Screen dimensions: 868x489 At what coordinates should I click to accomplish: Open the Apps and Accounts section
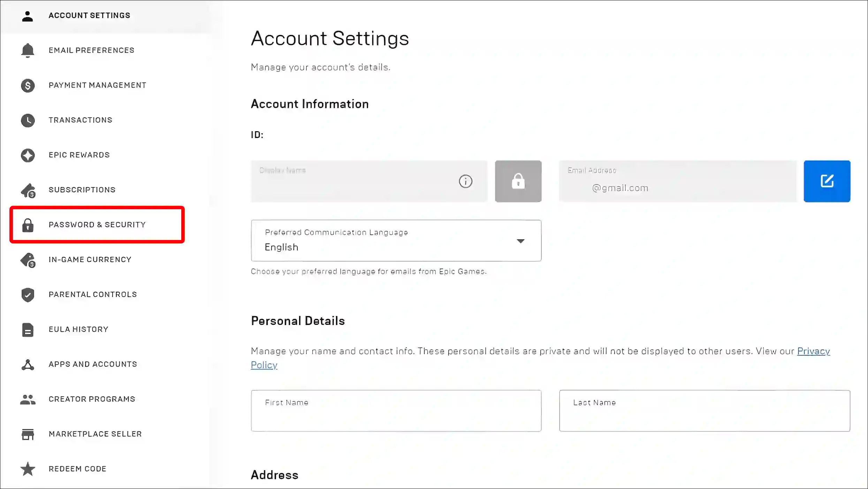93,364
